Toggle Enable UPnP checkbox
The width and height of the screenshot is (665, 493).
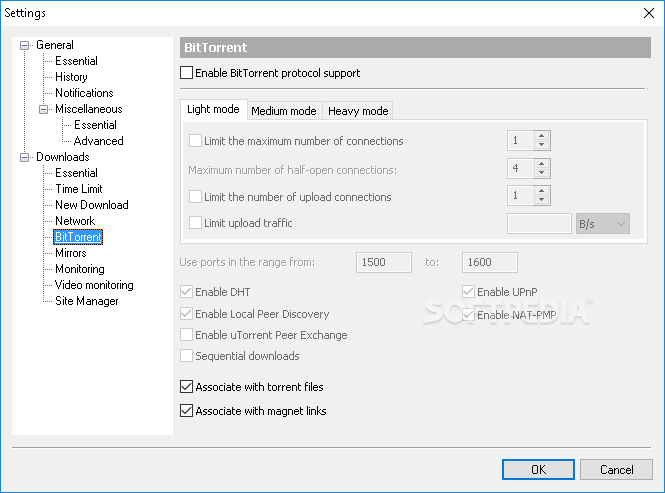pos(468,291)
